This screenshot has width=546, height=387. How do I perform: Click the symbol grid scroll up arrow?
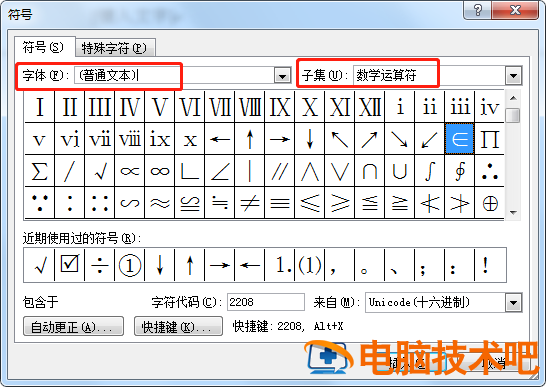point(513,99)
